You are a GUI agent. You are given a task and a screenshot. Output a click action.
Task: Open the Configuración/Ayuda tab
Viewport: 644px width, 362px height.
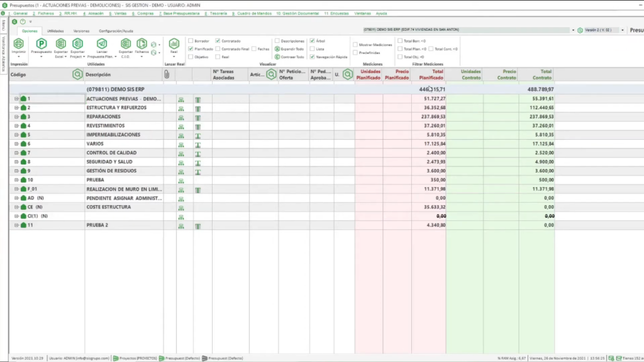(x=116, y=31)
